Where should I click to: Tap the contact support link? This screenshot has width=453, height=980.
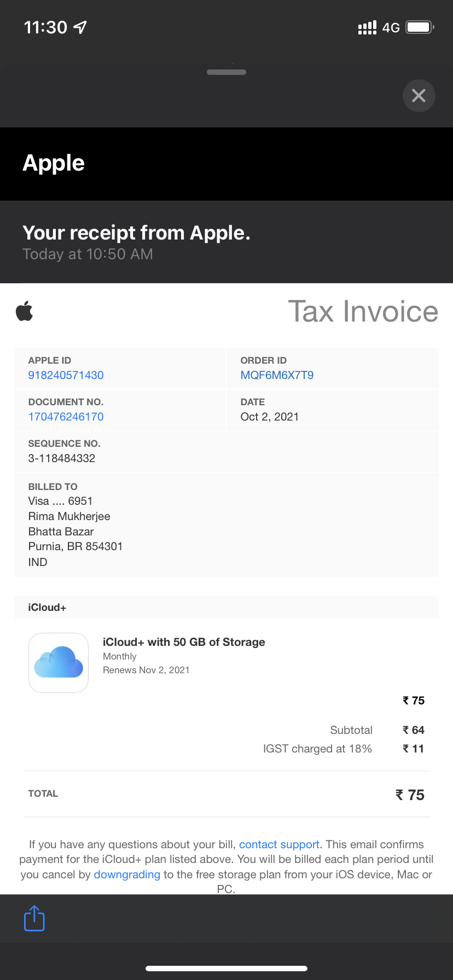[279, 844]
